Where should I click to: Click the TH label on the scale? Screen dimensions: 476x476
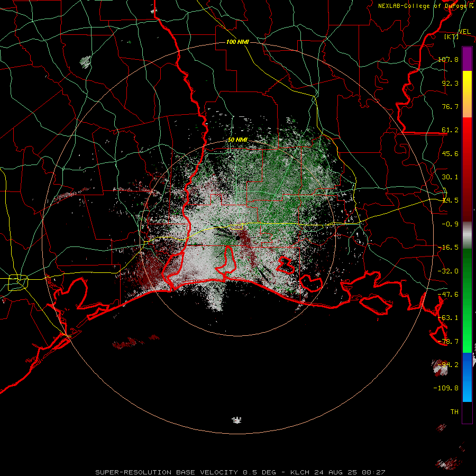pos(454,412)
